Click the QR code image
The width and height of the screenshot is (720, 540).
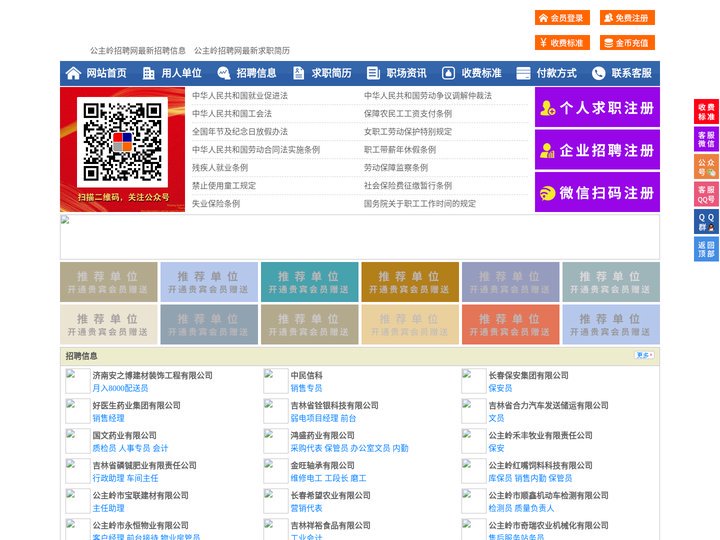(122, 142)
